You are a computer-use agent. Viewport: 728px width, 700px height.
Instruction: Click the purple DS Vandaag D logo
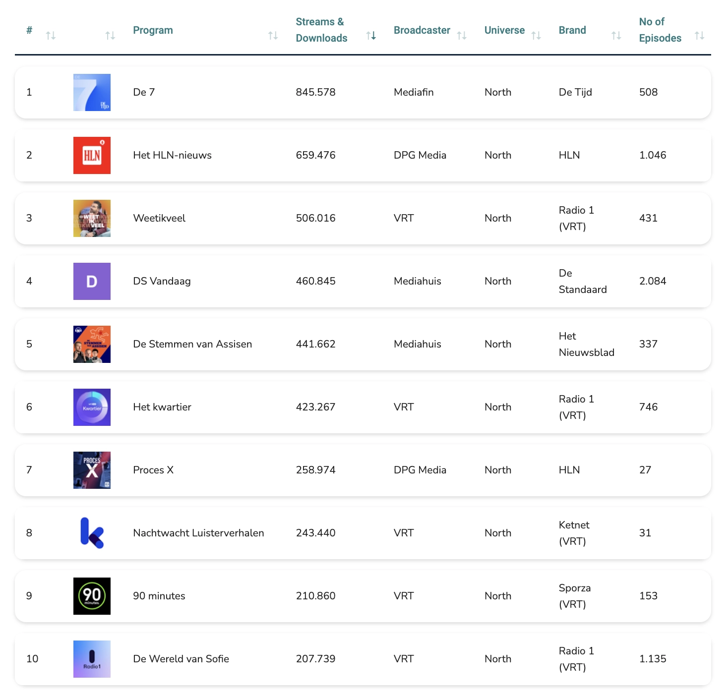(x=92, y=282)
